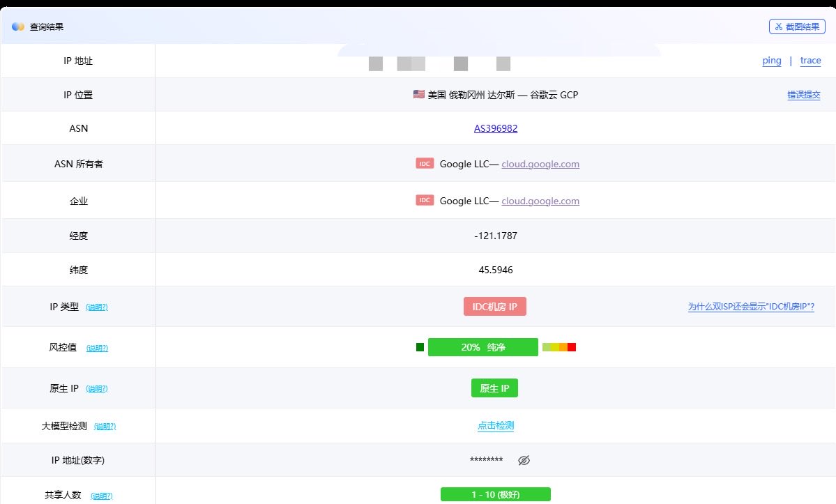Viewport: 836px width, 504px height.
Task: Click Google LLC text in ASN 所有者 row
Action: coord(464,164)
